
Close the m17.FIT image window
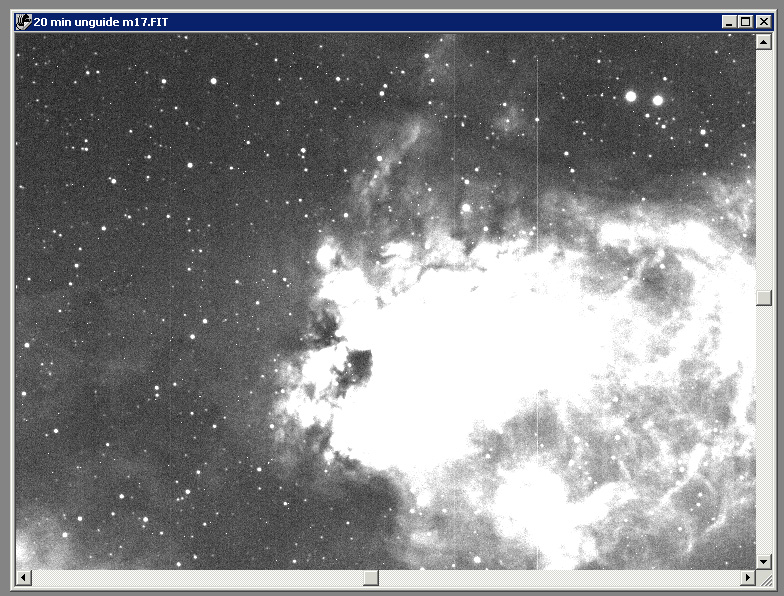pos(763,22)
